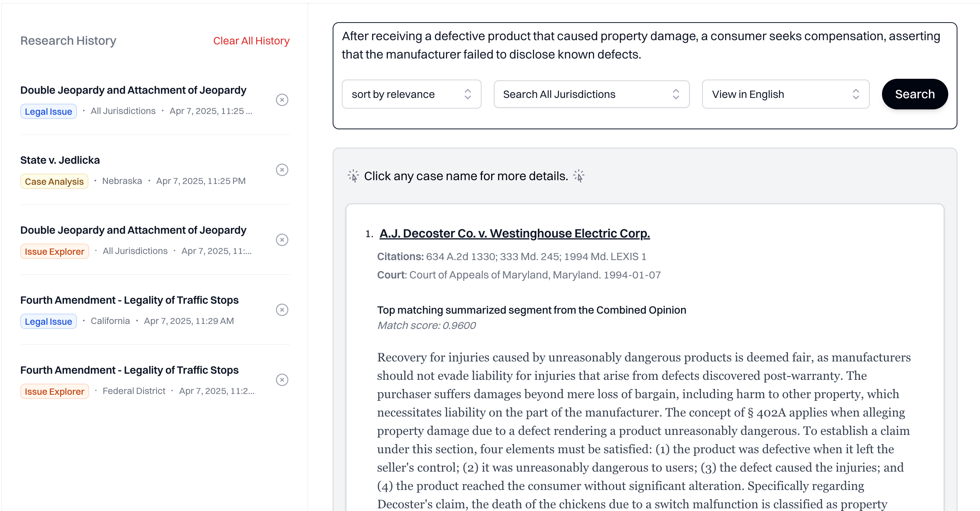
Task: Click sparkle cursor icon left of hint
Action: coord(353,176)
